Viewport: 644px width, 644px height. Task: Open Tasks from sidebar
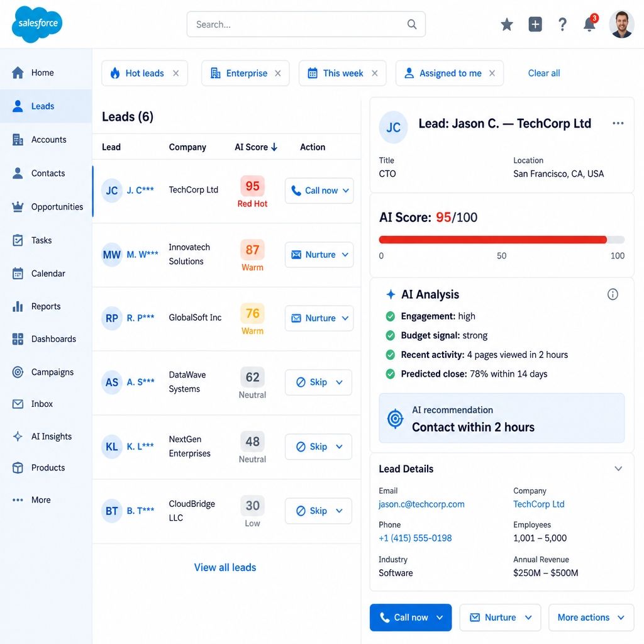[46, 240]
